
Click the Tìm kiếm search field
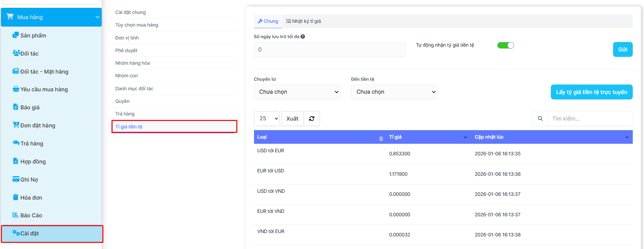tap(590, 119)
